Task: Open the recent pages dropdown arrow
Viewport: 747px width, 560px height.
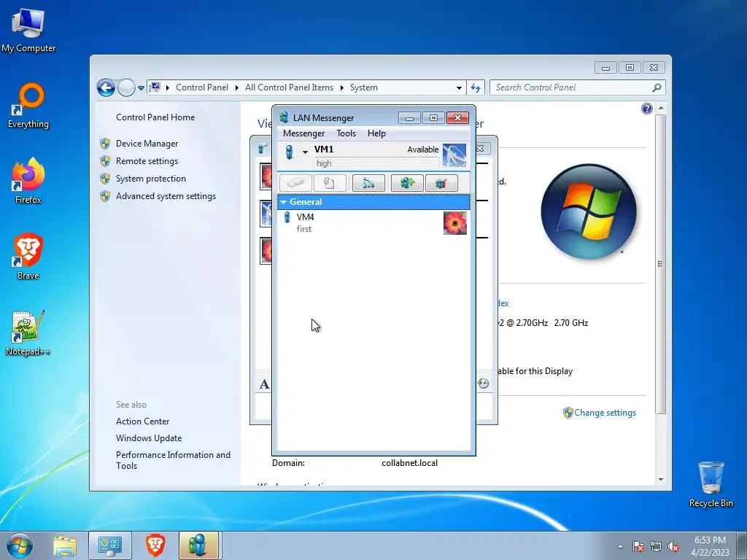Action: 141,88
